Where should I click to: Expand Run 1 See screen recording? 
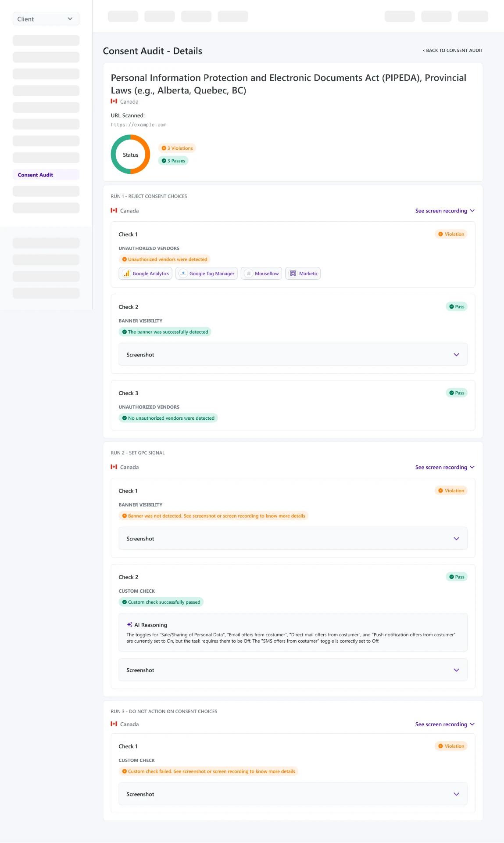[445, 211]
